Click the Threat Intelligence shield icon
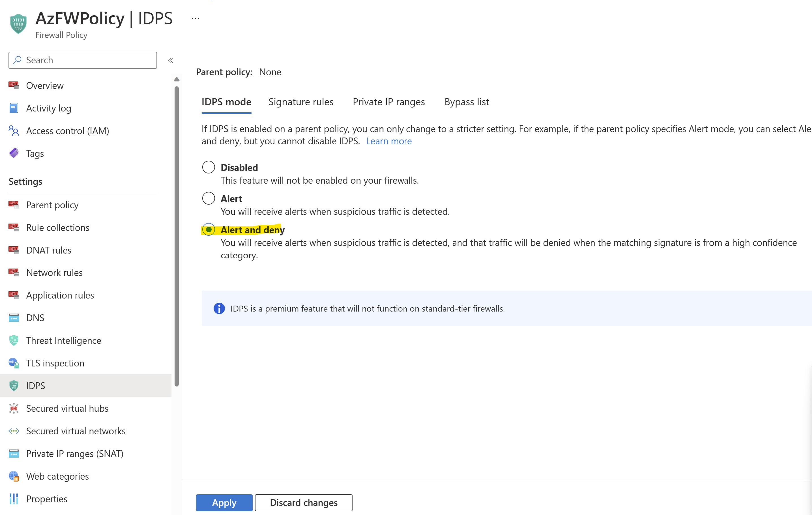Image resolution: width=812 pixels, height=515 pixels. pos(14,340)
